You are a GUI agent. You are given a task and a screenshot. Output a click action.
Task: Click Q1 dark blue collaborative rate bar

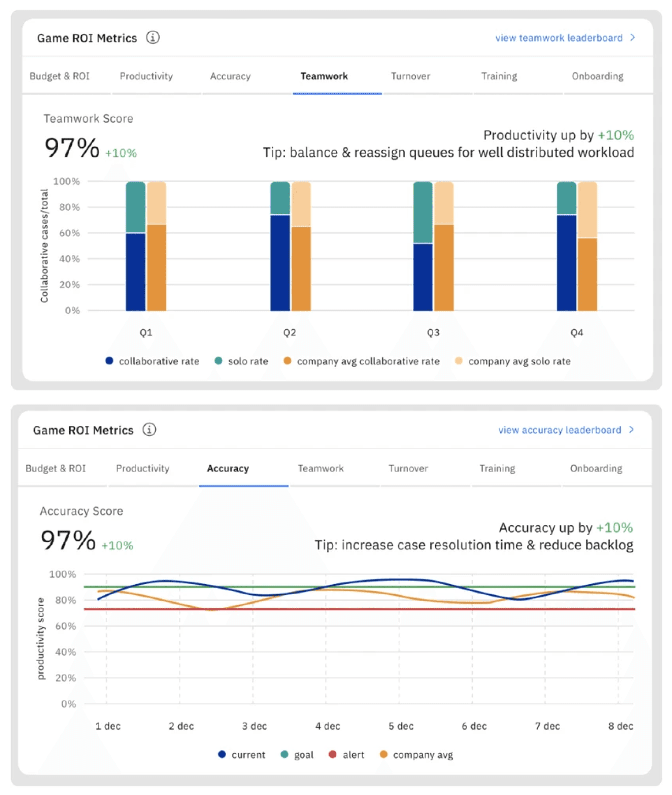point(136,272)
